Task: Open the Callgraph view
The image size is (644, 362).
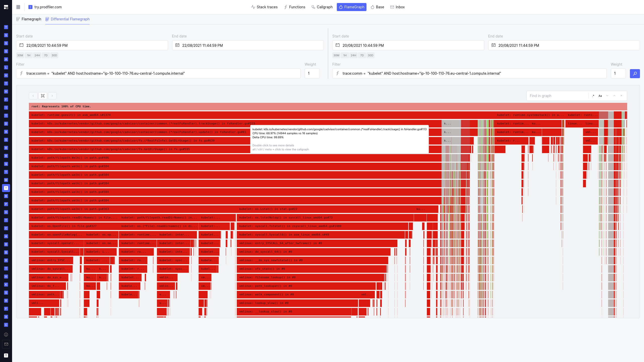Action: pos(322,7)
